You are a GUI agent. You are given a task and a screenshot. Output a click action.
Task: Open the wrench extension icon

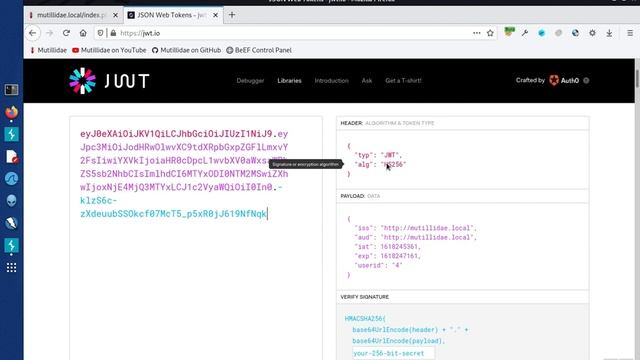[525, 33]
